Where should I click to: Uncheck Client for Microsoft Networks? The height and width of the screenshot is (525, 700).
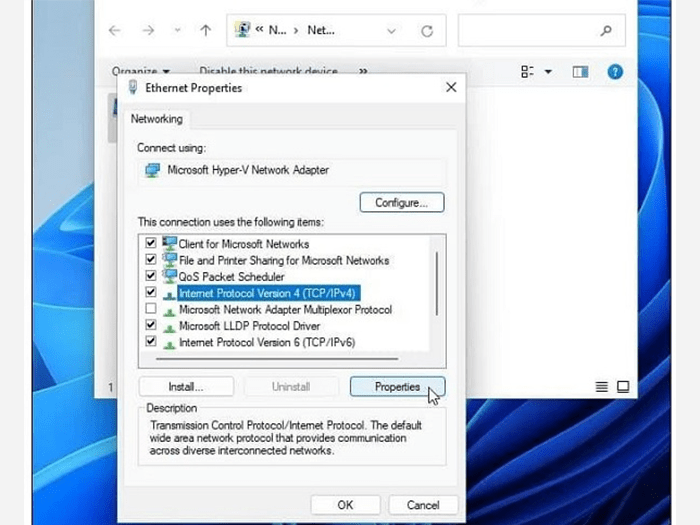(151, 243)
